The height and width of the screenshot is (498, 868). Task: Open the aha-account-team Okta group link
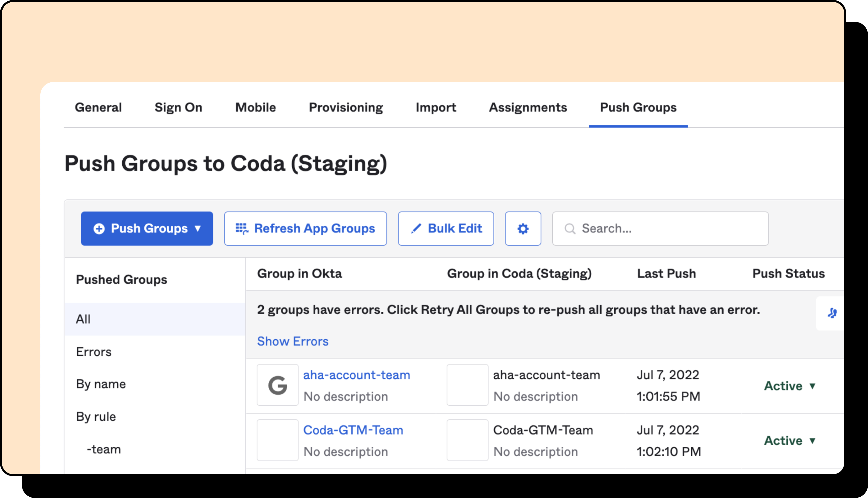coord(357,375)
